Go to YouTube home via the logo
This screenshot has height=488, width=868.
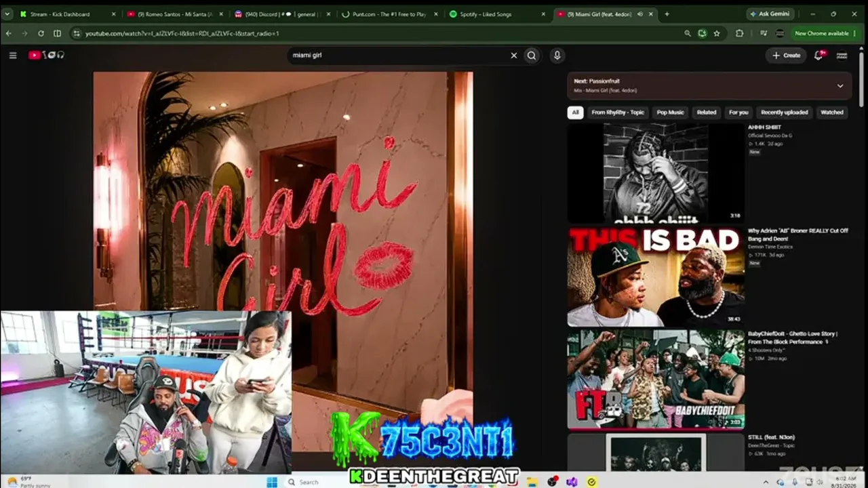(45, 56)
